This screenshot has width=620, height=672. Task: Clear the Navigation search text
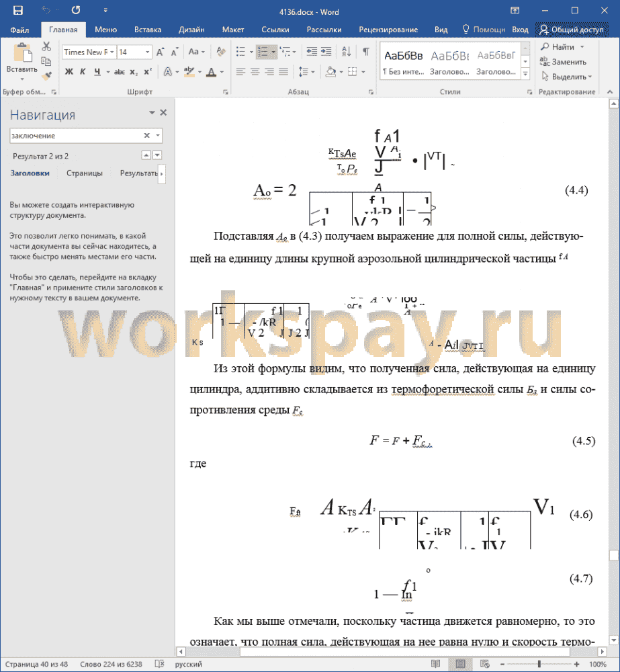146,136
